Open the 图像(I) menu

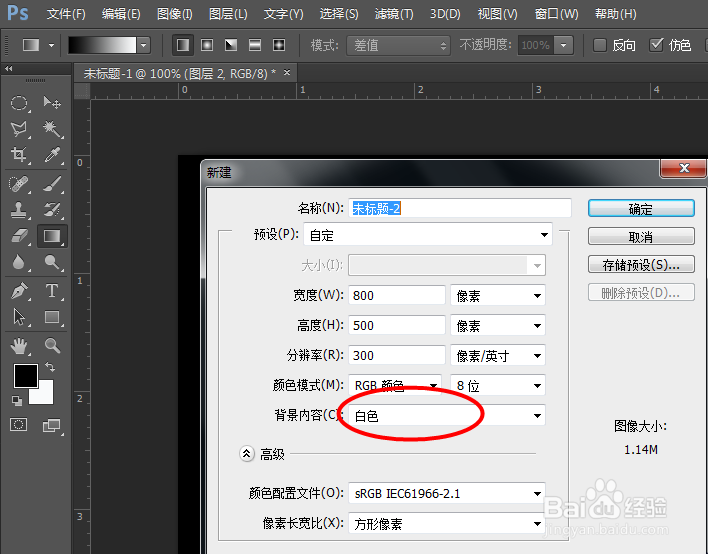pyautogui.click(x=174, y=14)
